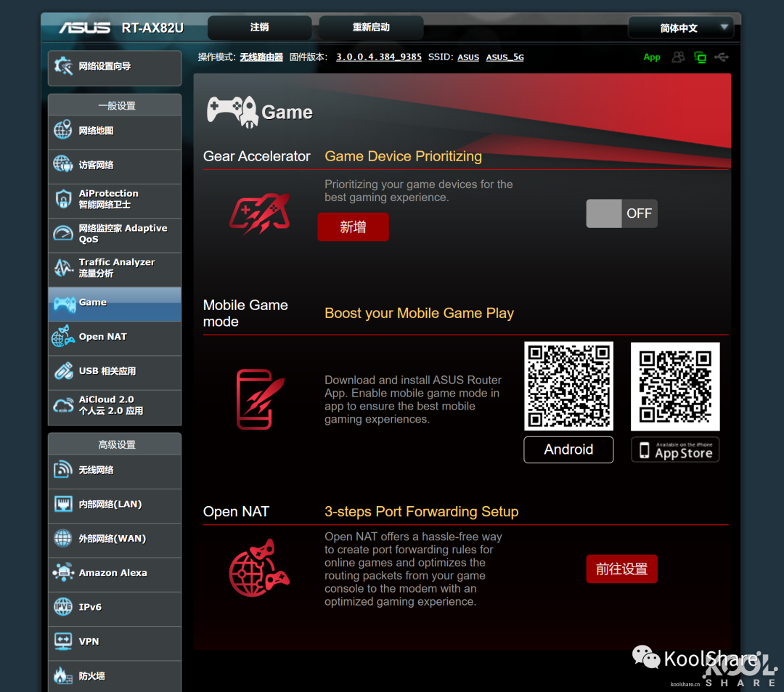
Task: Click the USB status icon in header
Action: pyautogui.click(x=722, y=57)
